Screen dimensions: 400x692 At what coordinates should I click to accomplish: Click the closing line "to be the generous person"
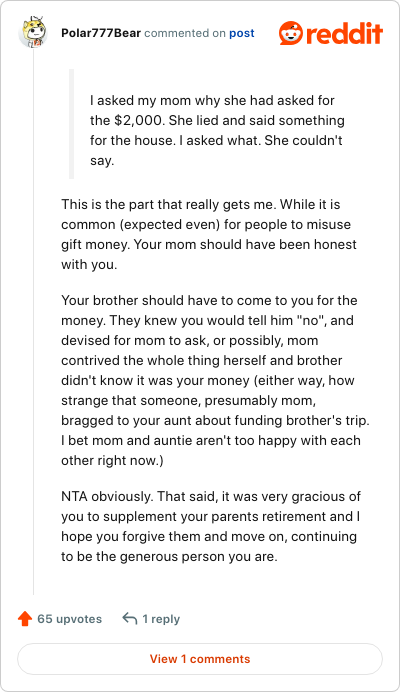click(x=169, y=557)
